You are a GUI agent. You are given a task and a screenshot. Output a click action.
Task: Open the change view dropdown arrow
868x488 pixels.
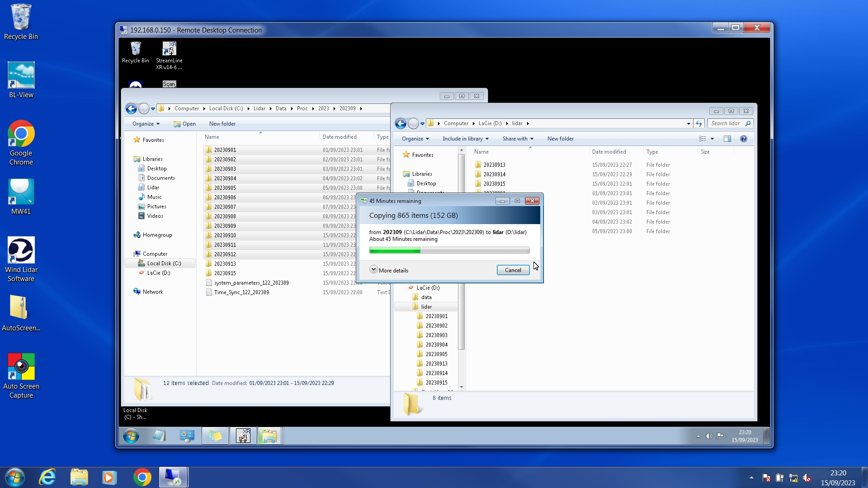712,139
